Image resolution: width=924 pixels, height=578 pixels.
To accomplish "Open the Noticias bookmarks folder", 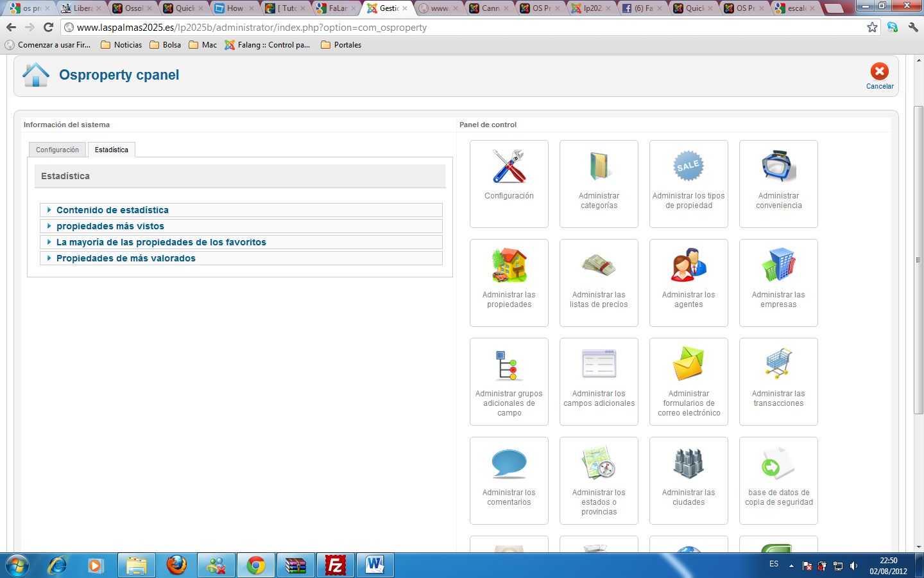I will tap(121, 45).
